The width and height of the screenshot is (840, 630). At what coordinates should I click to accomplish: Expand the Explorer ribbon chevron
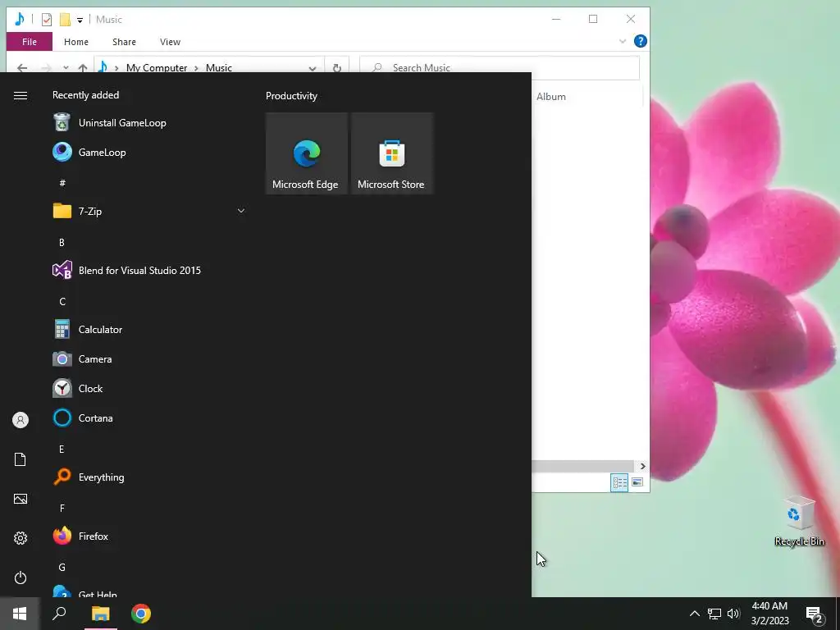(x=623, y=41)
